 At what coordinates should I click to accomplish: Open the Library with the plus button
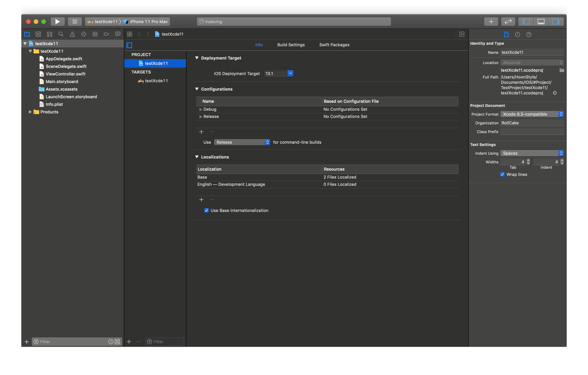(x=491, y=22)
